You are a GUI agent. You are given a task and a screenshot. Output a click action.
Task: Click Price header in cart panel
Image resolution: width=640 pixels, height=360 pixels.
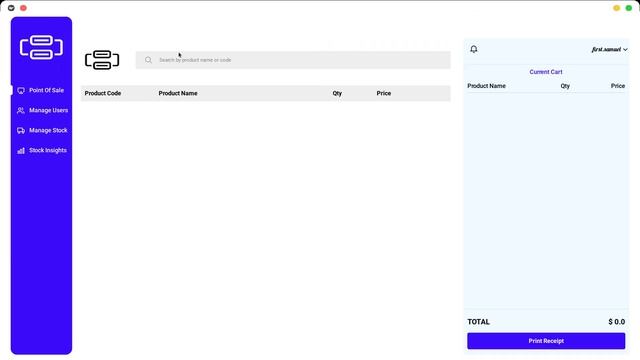(618, 86)
